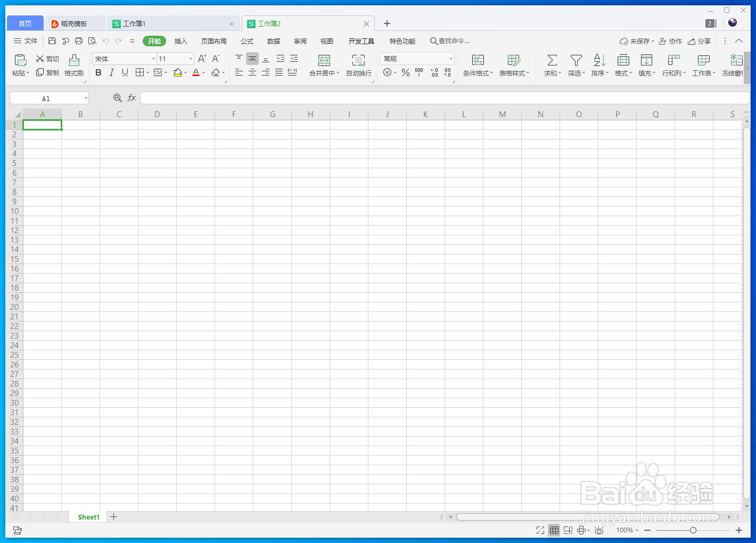Click the formula bar input field
Viewport: 756px width, 543px height.
click(x=445, y=98)
